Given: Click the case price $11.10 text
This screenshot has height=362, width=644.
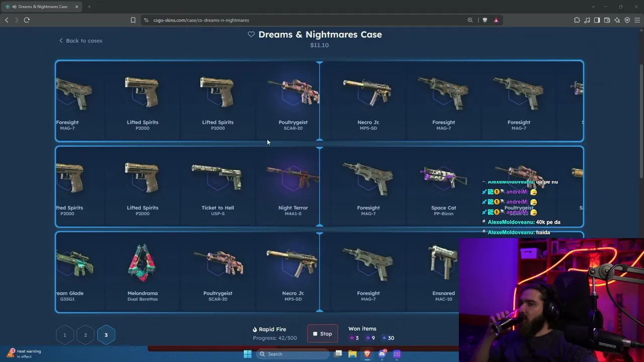Looking at the screenshot, I should 319,45.
